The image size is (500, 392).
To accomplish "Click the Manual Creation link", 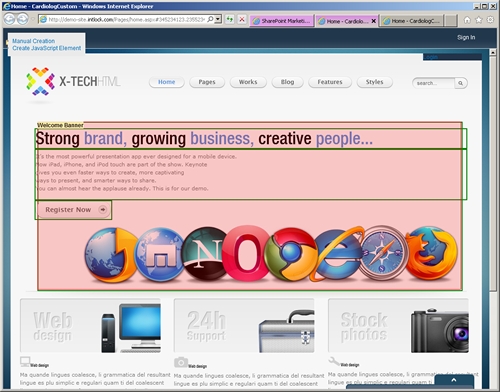I will point(33,41).
